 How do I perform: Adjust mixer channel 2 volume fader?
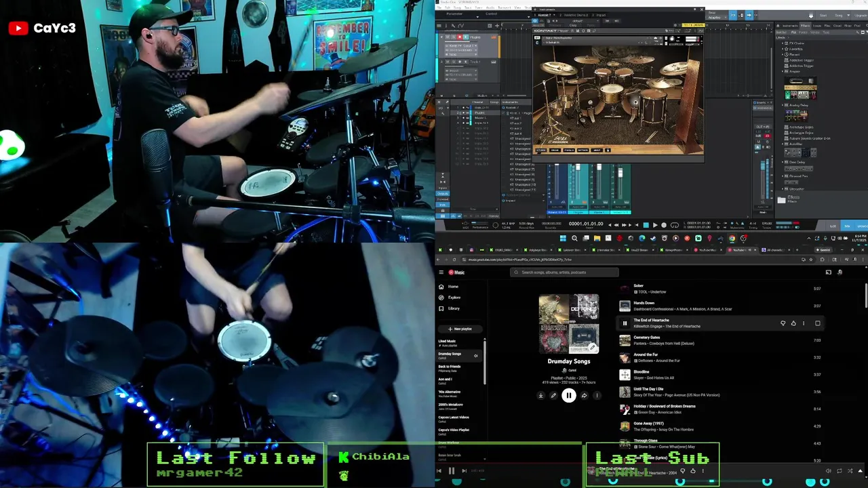click(x=578, y=167)
